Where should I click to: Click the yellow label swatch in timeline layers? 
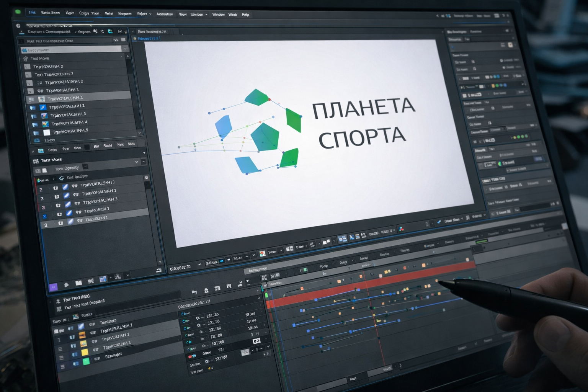(x=85, y=352)
